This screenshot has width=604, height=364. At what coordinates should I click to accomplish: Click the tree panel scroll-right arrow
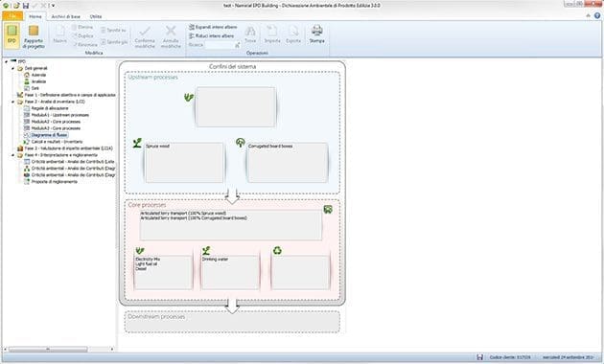(x=112, y=350)
